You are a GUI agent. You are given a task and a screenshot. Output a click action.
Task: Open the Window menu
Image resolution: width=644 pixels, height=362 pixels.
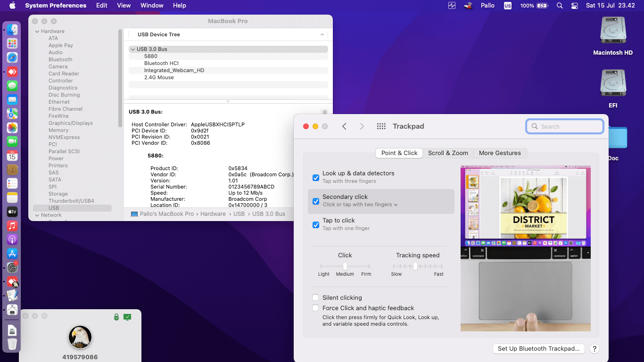coord(152,6)
